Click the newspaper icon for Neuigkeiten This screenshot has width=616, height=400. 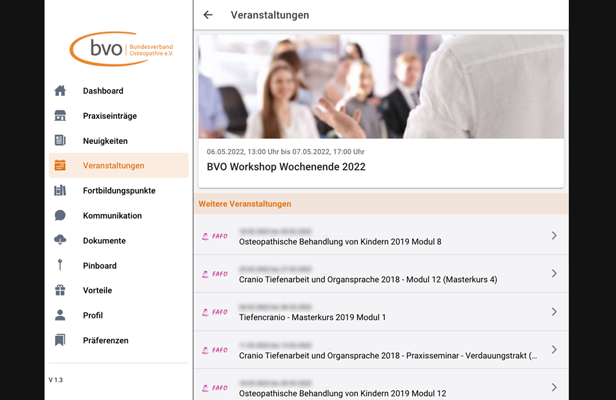(60, 140)
